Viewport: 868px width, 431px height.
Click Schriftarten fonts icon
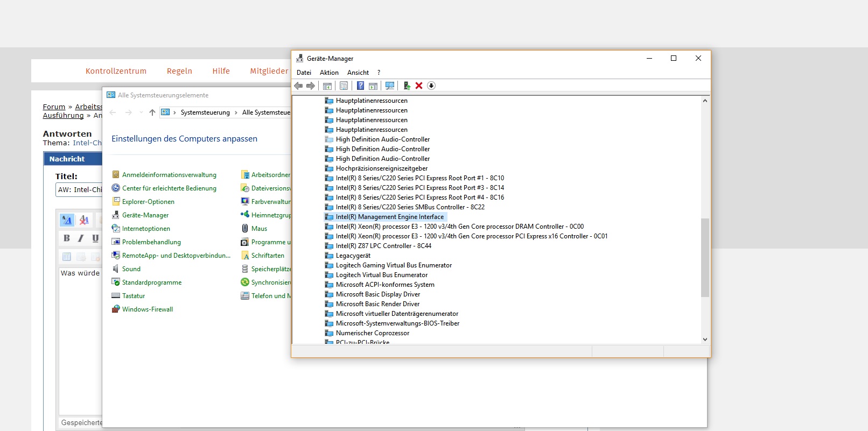coord(245,256)
